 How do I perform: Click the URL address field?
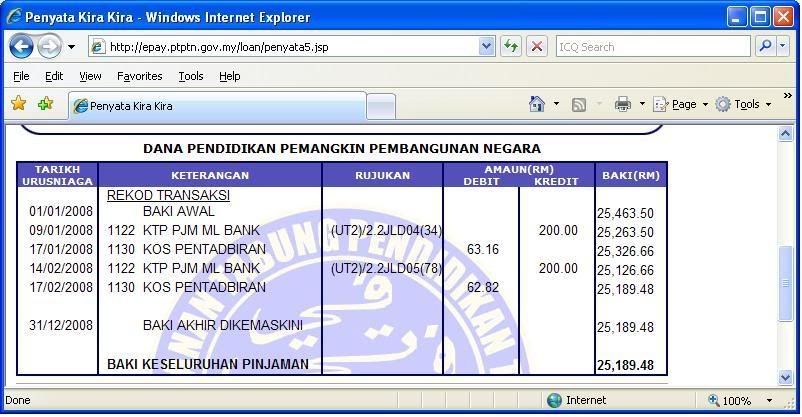[290, 46]
